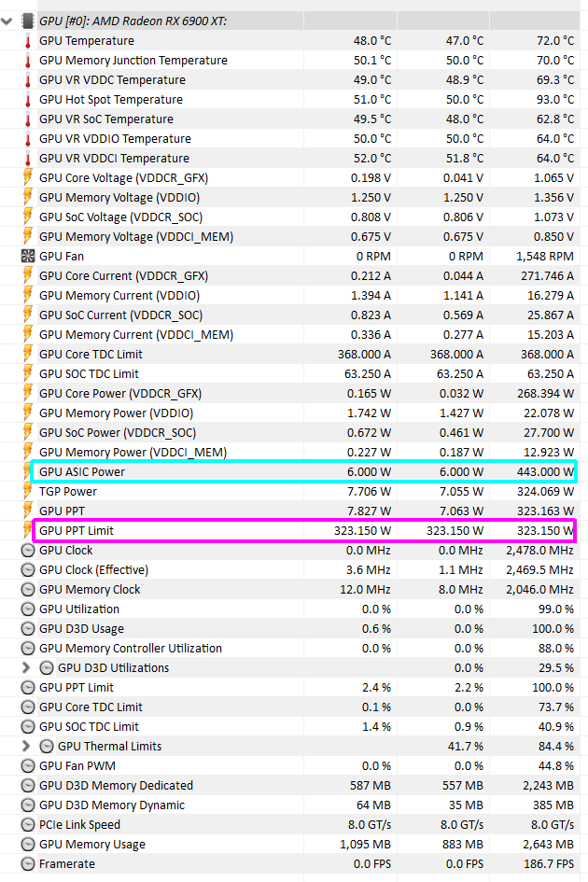The height and width of the screenshot is (882, 588).
Task: Click bolt icon for GPU Memory Current (VDDIO)
Action: pos(28,295)
